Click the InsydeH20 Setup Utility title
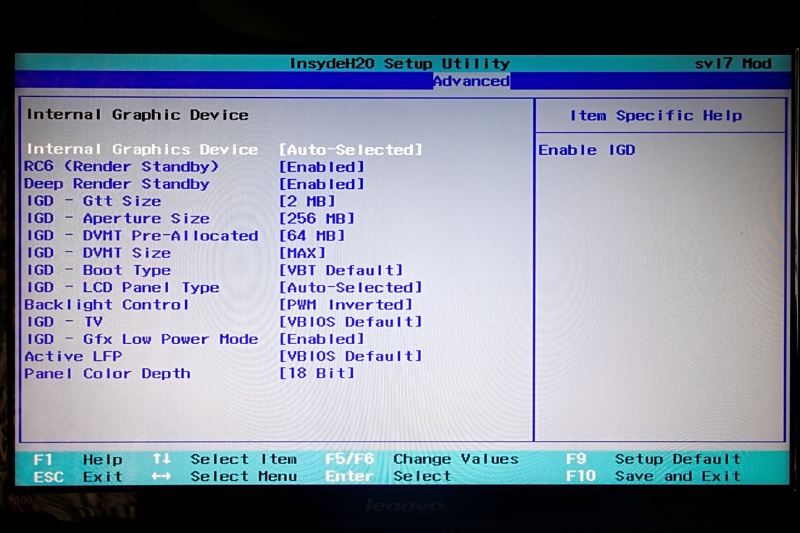800x533 pixels. pyautogui.click(x=399, y=64)
